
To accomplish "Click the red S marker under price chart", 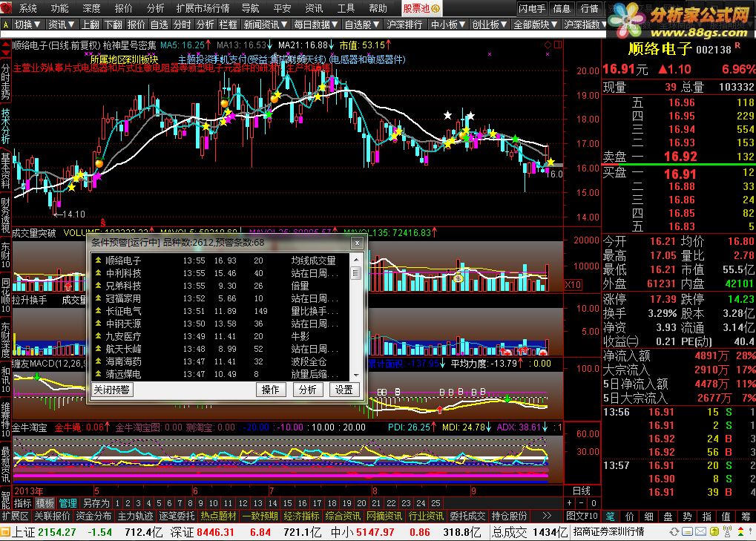I will click(102, 223).
